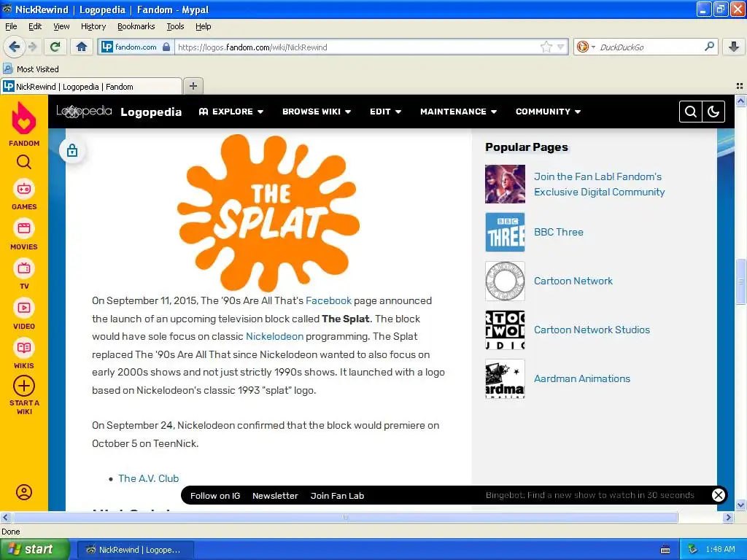
Task: Open The A.V. Club reference link
Action: 149,478
